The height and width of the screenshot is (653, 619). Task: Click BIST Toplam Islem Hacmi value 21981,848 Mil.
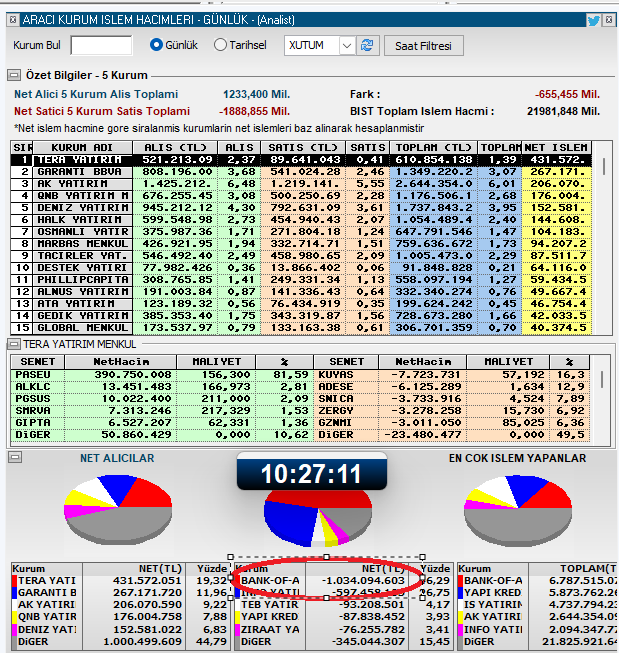tap(564, 112)
